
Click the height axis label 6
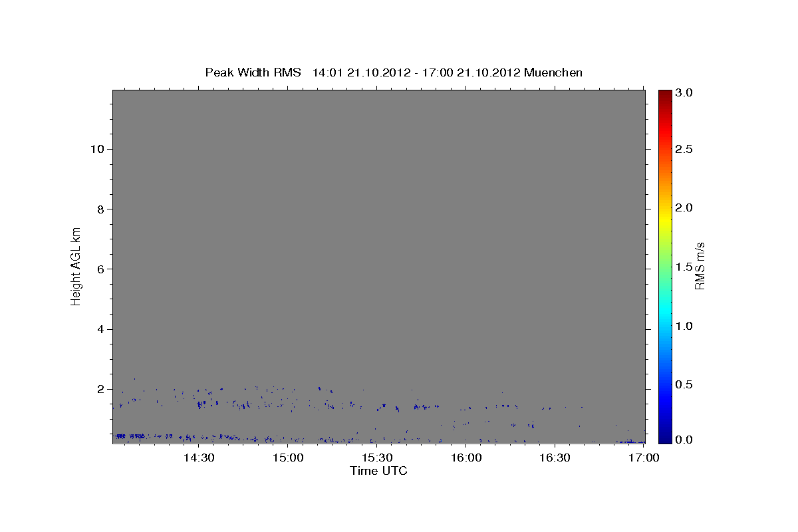tap(99, 269)
